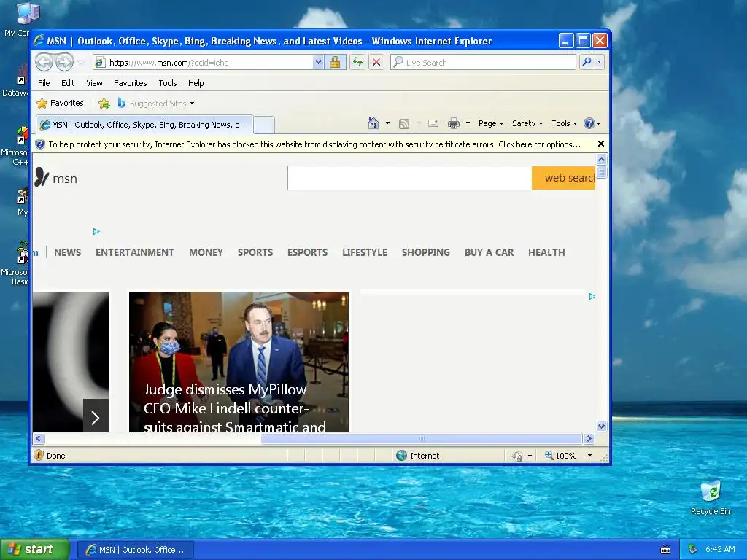Screen dimensions: 747x560
Task: Open the Edit menu
Action: (x=68, y=83)
